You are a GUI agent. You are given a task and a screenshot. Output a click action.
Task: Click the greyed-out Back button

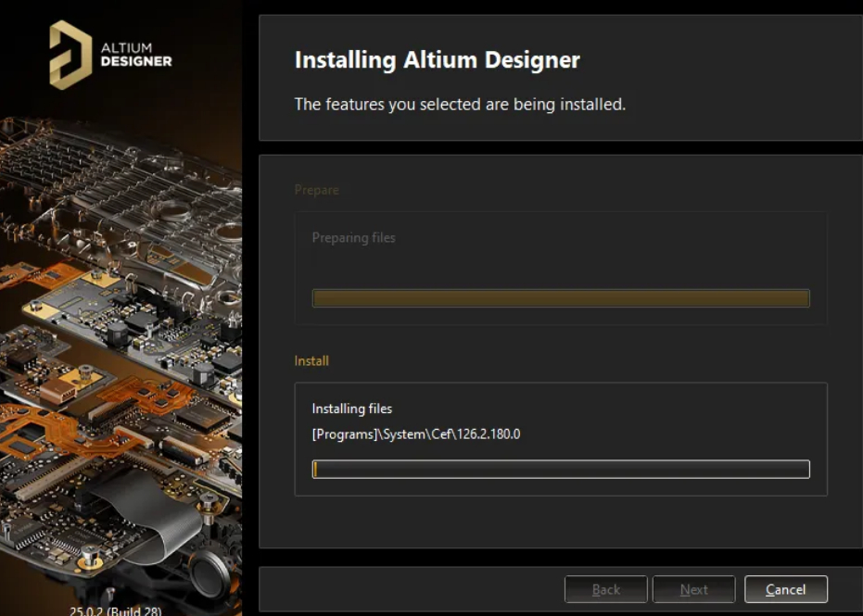[x=606, y=589]
